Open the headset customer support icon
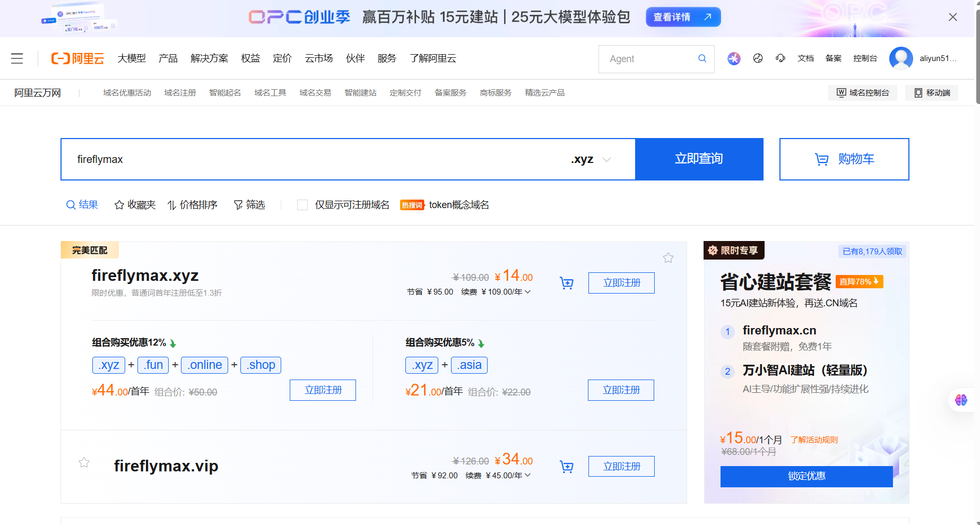Screen dimensions: 980x525 coord(780,58)
